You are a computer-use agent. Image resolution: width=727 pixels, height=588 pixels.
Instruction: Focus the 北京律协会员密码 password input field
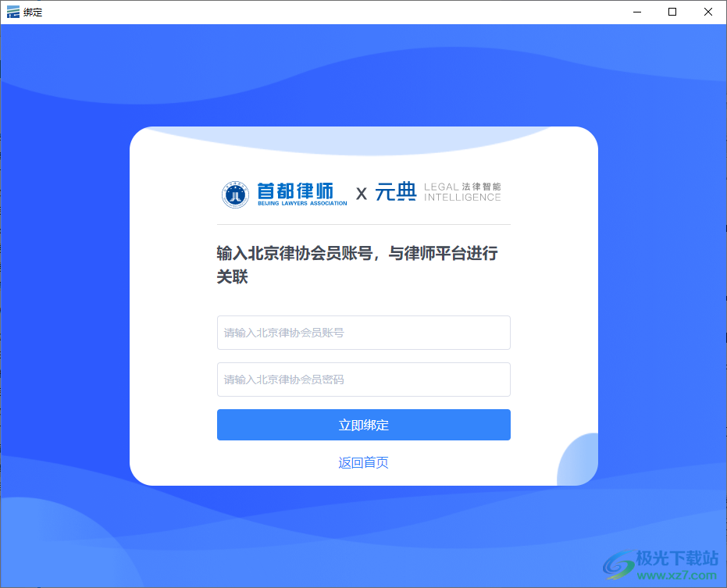pos(363,379)
